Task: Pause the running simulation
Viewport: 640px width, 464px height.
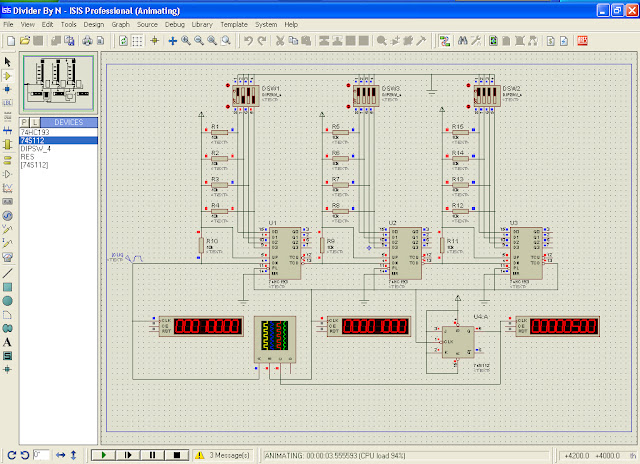Action: (x=152, y=455)
